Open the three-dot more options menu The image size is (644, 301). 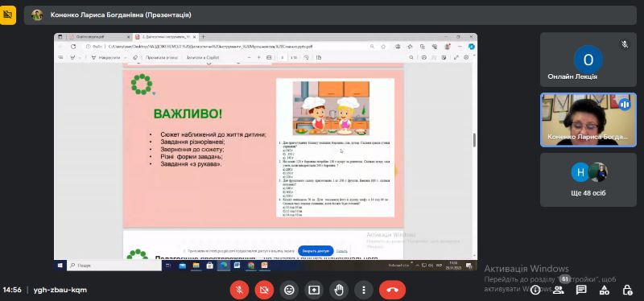click(x=364, y=290)
